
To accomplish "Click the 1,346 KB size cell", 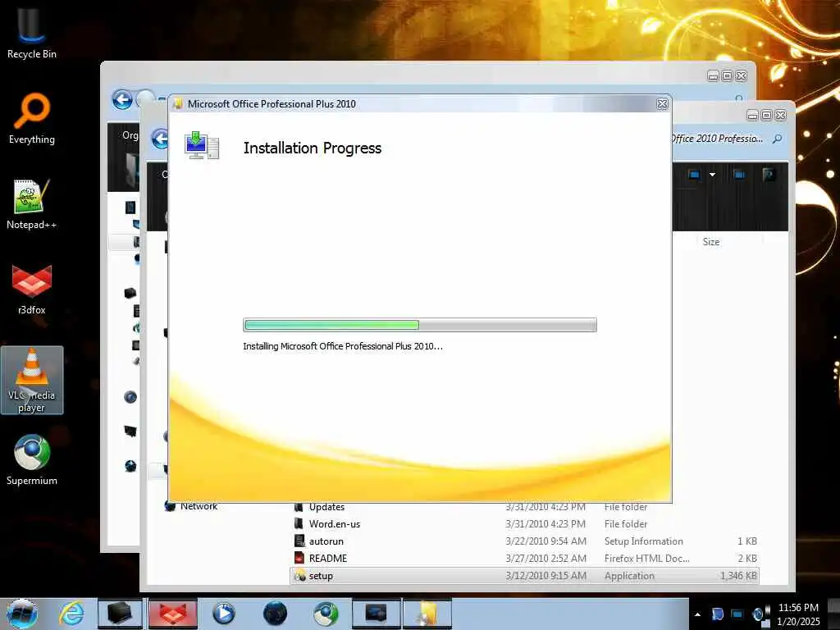I will [738, 576].
